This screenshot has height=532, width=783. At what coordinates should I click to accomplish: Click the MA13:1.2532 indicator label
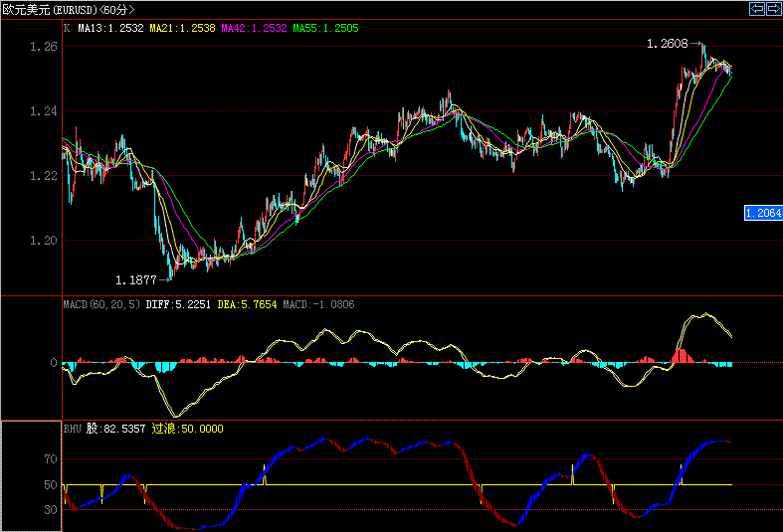coord(110,28)
